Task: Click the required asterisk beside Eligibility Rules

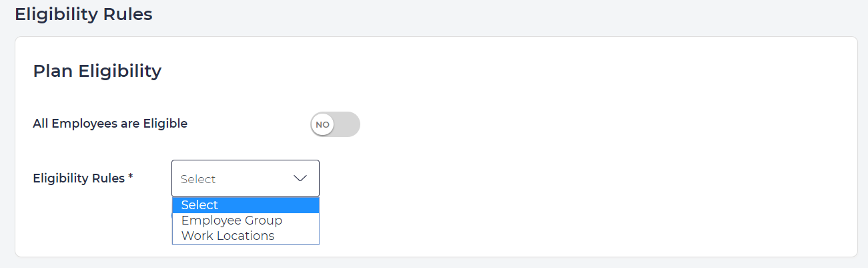Action: 131,178
